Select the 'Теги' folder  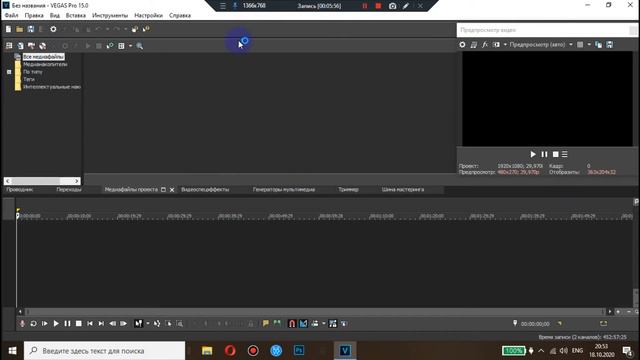click(29, 79)
